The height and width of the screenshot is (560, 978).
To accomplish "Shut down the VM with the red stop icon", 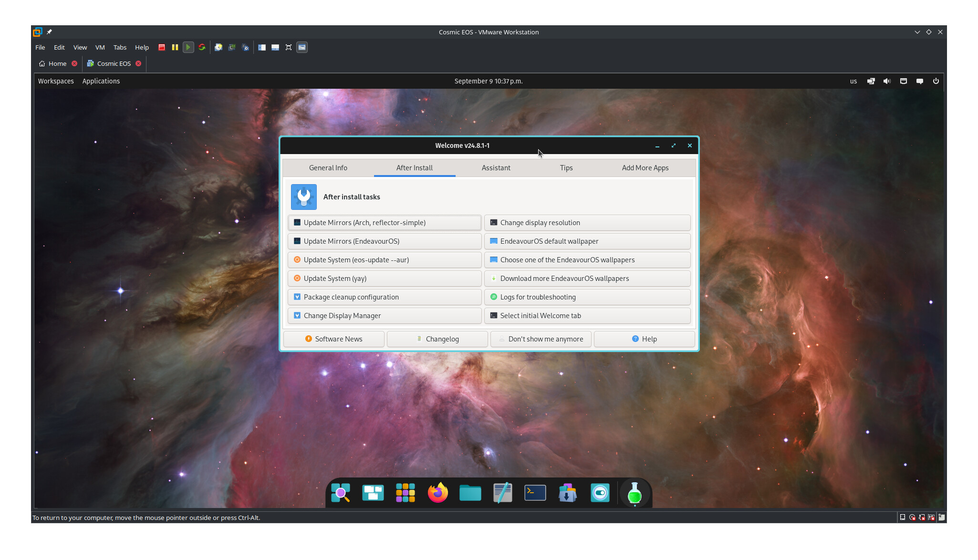I will (162, 47).
